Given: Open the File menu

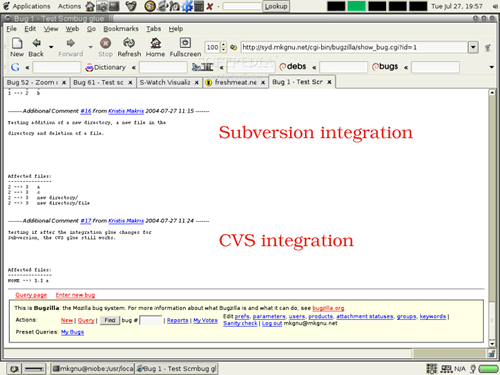Looking at the screenshot, I should pos(11,29).
